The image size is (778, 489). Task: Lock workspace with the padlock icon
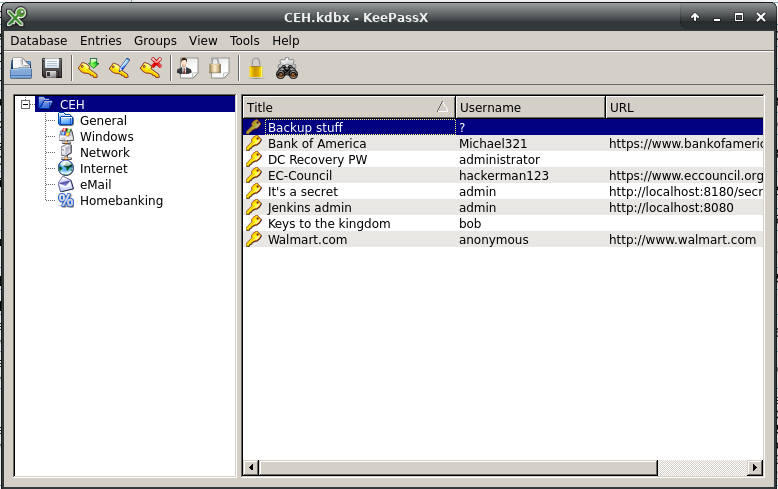pos(256,68)
